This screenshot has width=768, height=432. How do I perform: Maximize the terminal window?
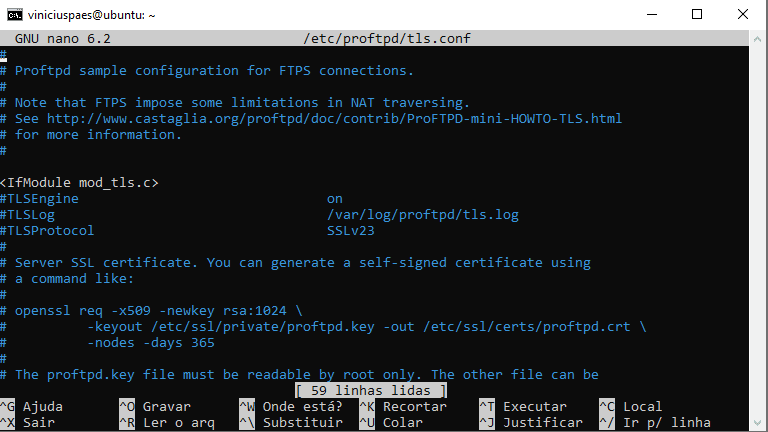[697, 14]
